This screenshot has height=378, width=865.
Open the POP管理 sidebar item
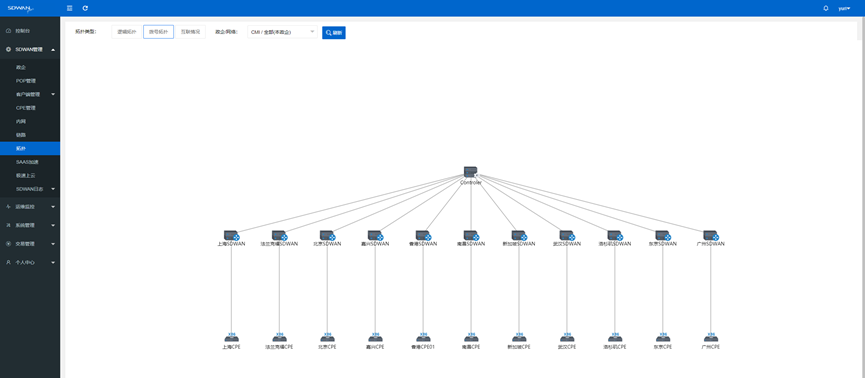[x=30, y=81]
